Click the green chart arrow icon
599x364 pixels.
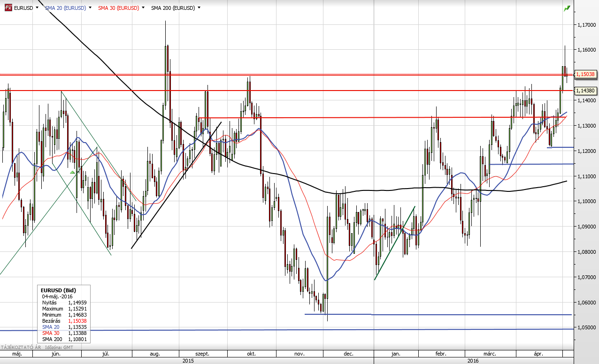point(567,8)
